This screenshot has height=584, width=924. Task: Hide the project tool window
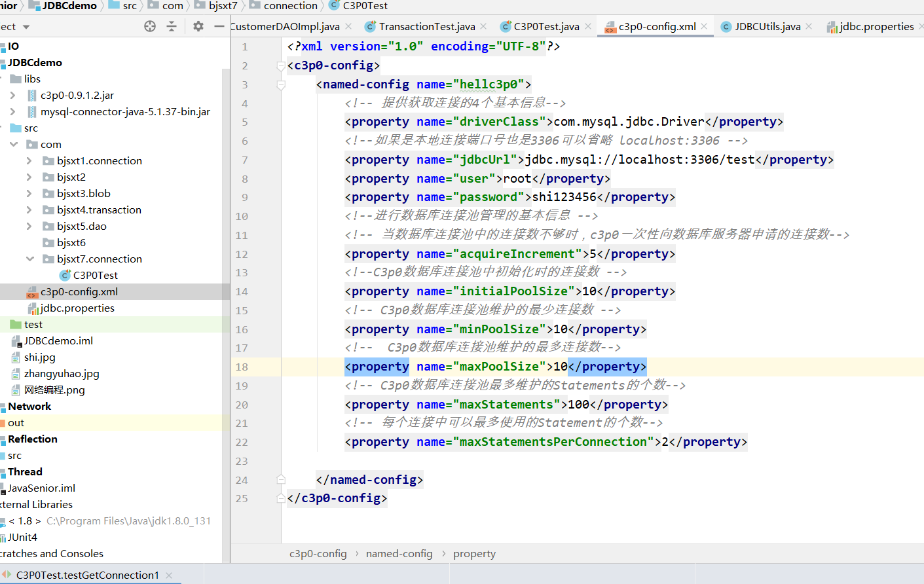point(219,26)
